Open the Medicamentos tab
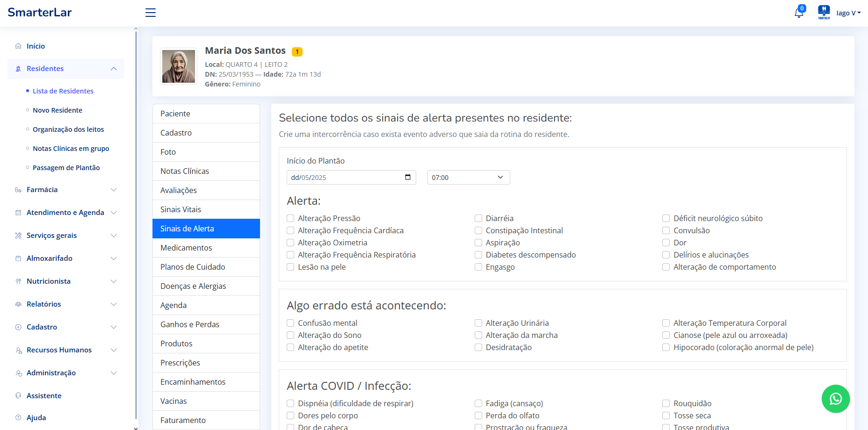Image resolution: width=868 pixels, height=430 pixels. (x=206, y=248)
